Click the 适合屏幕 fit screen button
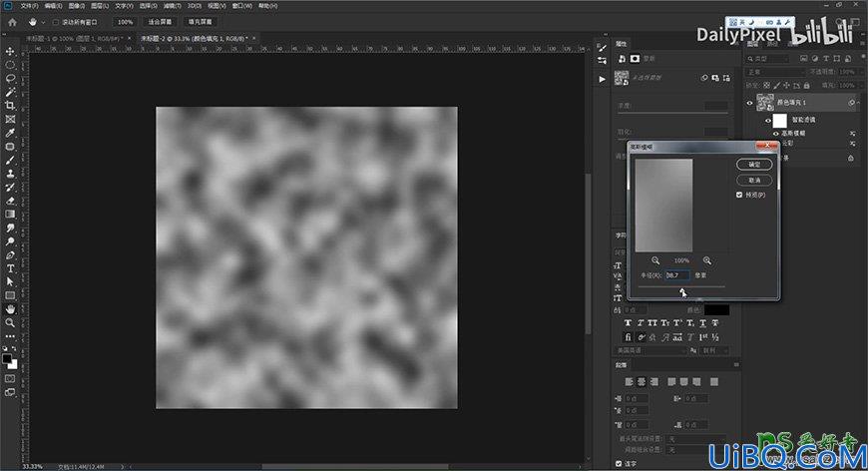 coord(160,22)
